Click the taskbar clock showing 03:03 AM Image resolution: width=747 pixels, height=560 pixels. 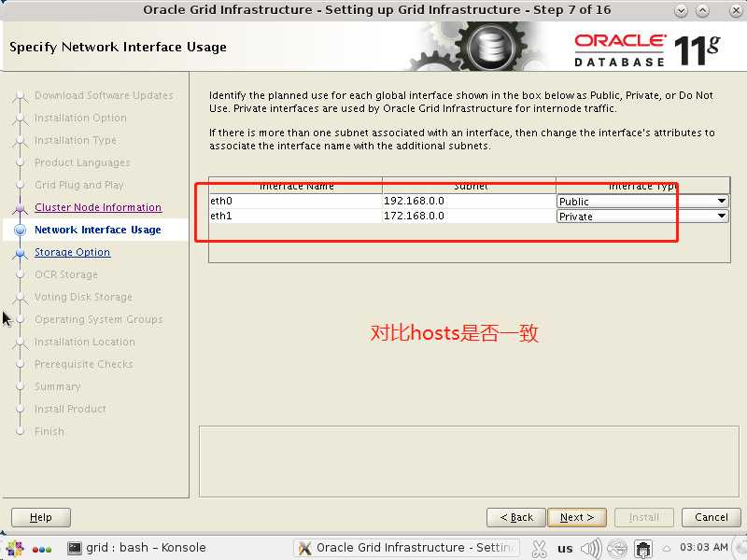[704, 548]
